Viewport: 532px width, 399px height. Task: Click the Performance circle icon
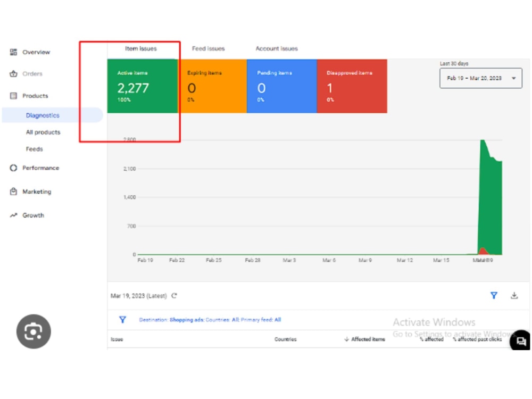pyautogui.click(x=13, y=168)
